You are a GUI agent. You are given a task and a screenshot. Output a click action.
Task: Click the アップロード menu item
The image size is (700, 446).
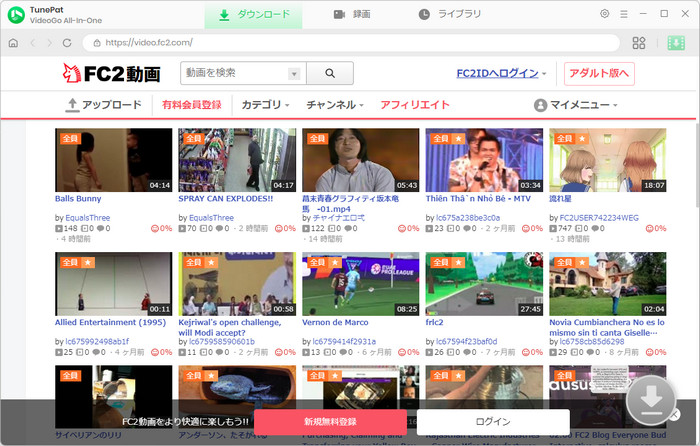[x=104, y=105]
